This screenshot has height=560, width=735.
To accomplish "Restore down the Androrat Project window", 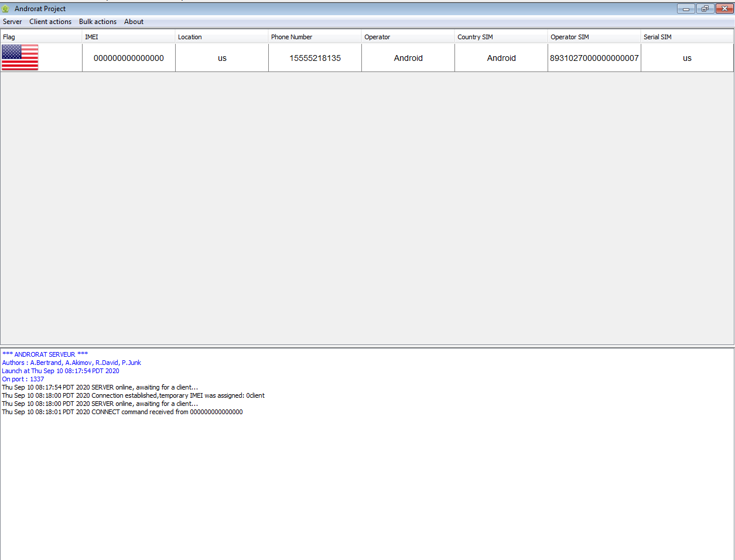I will coord(705,9).
